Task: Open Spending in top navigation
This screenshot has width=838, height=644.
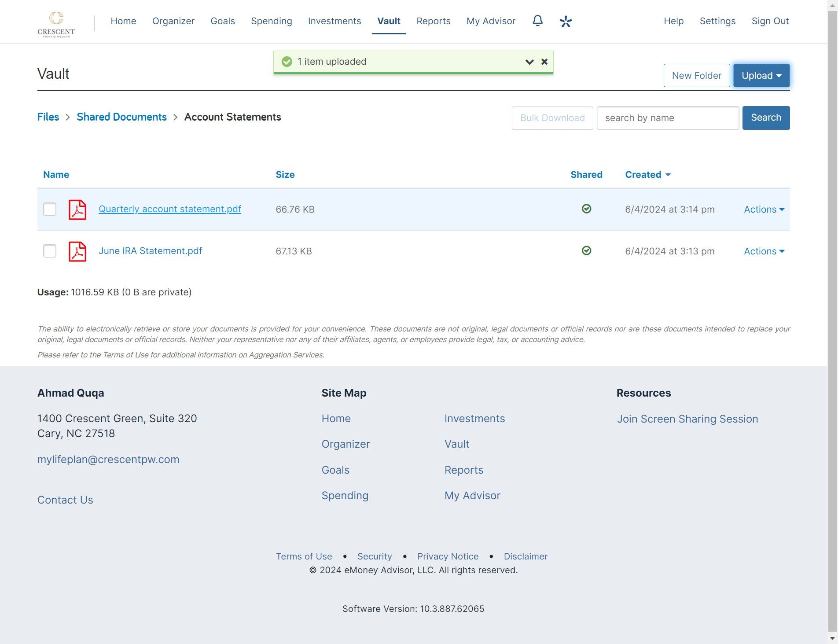Action: pos(272,21)
